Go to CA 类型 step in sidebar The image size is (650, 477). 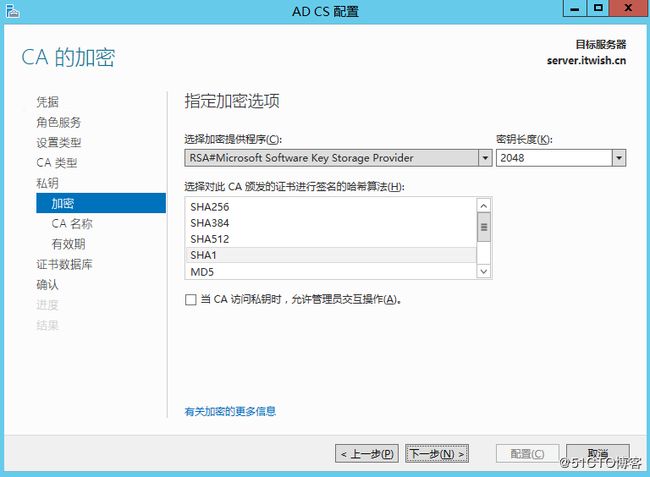(56, 163)
